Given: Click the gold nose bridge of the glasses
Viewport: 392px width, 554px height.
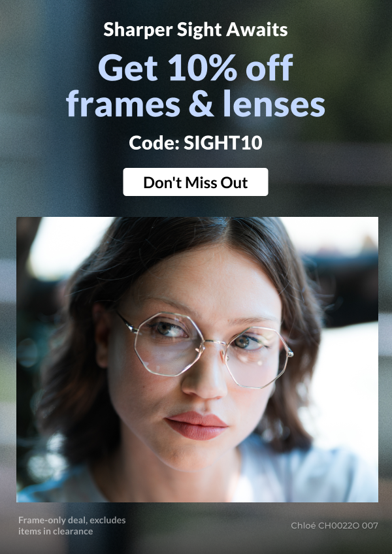Looking at the screenshot, I should pyautogui.click(x=214, y=343).
